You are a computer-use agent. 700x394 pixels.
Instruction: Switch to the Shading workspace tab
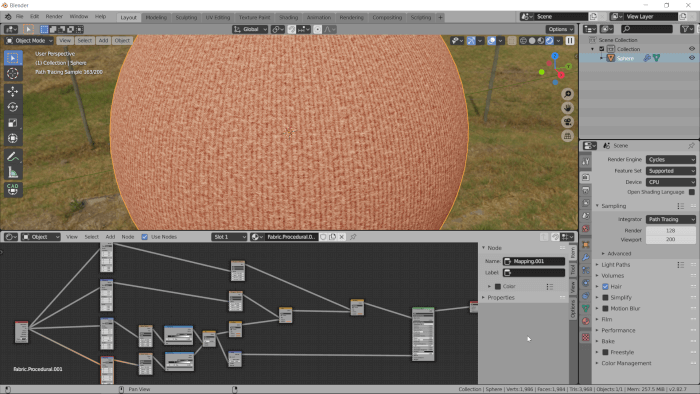(x=288, y=17)
